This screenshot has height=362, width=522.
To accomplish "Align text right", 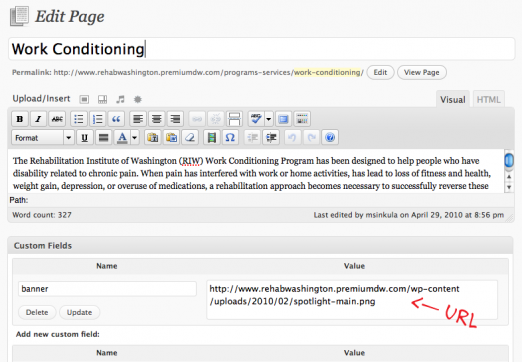I will [175, 119].
